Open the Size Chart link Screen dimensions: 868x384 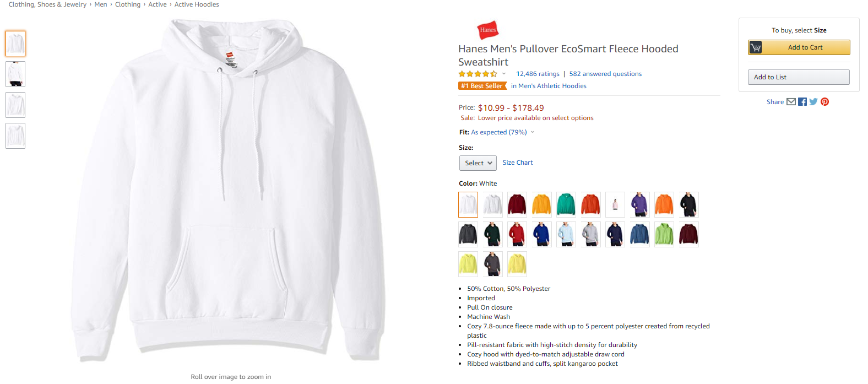(x=518, y=163)
